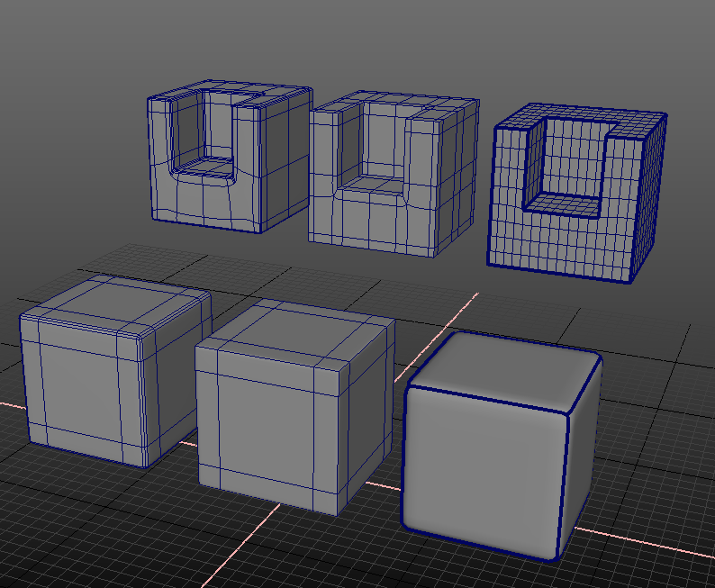Select the notched cube with beveled rounded groove
This screenshot has height=588, width=715.
[x=230, y=157]
